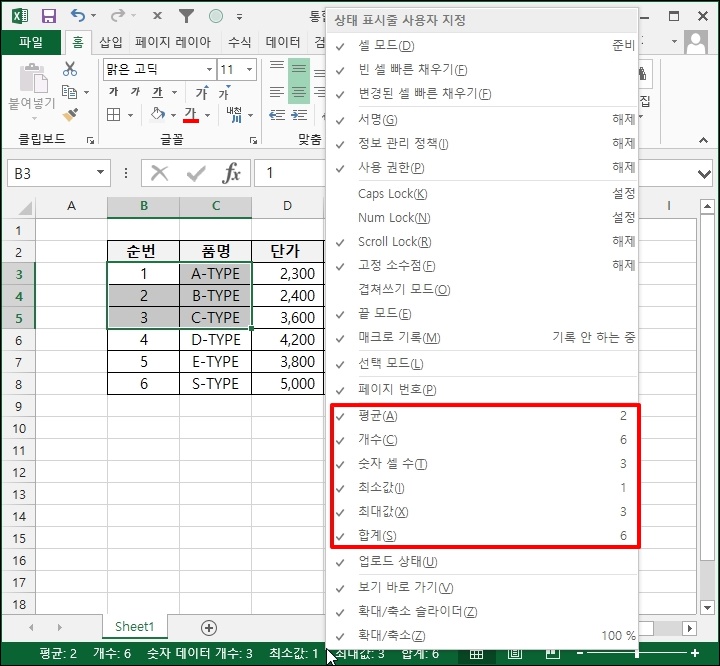This screenshot has height=666, width=720.
Task: Click the zoom in plus button
Action: coord(695,653)
